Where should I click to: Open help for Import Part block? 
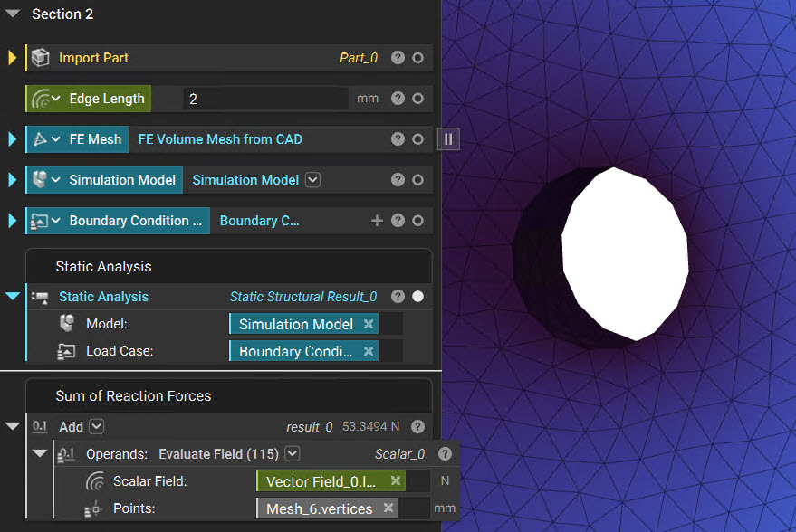coord(398,58)
